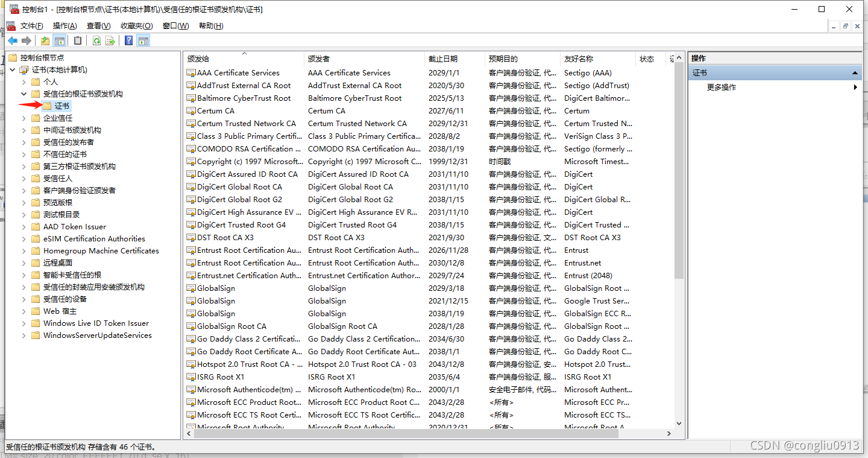Sort by the 颁发者 column header
Image resolution: width=868 pixels, height=458 pixels.
pyautogui.click(x=365, y=59)
